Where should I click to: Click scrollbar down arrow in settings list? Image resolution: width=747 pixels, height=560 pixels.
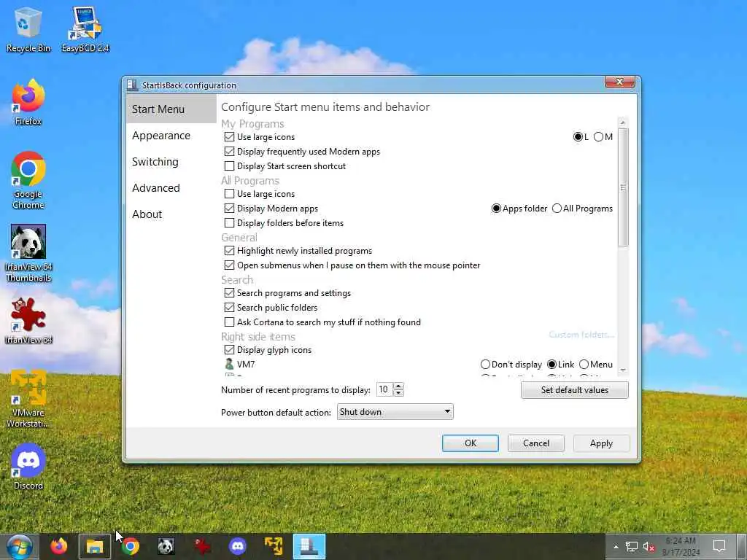pos(623,370)
